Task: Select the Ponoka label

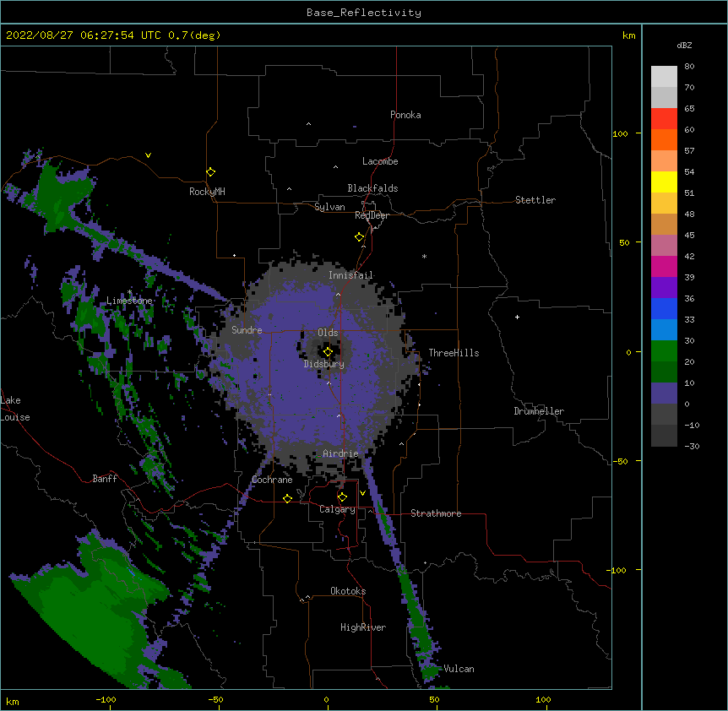Action: (x=405, y=115)
